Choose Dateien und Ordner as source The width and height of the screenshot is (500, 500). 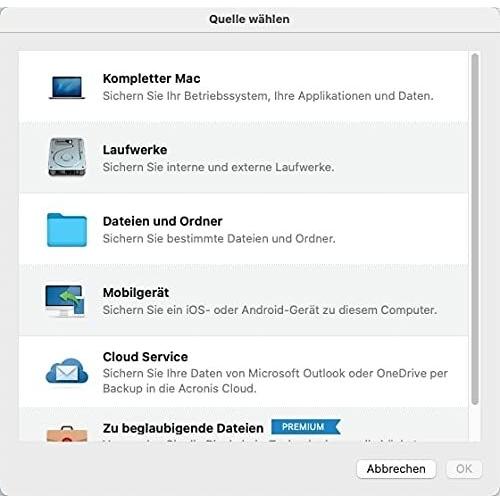(243, 229)
